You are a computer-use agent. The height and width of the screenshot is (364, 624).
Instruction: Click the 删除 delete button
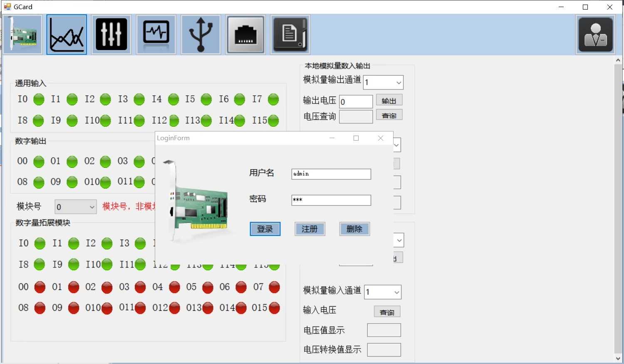[x=354, y=229]
